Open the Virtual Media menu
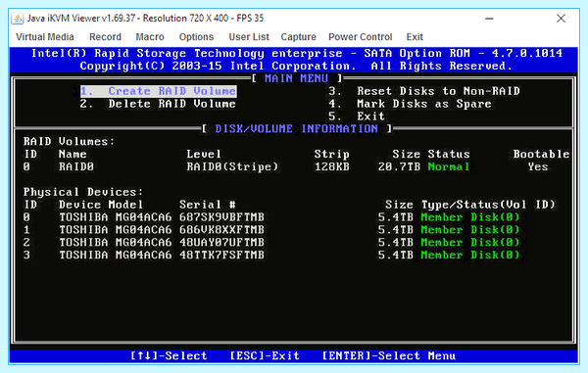Viewport: 588px width, 373px height. pyautogui.click(x=45, y=37)
